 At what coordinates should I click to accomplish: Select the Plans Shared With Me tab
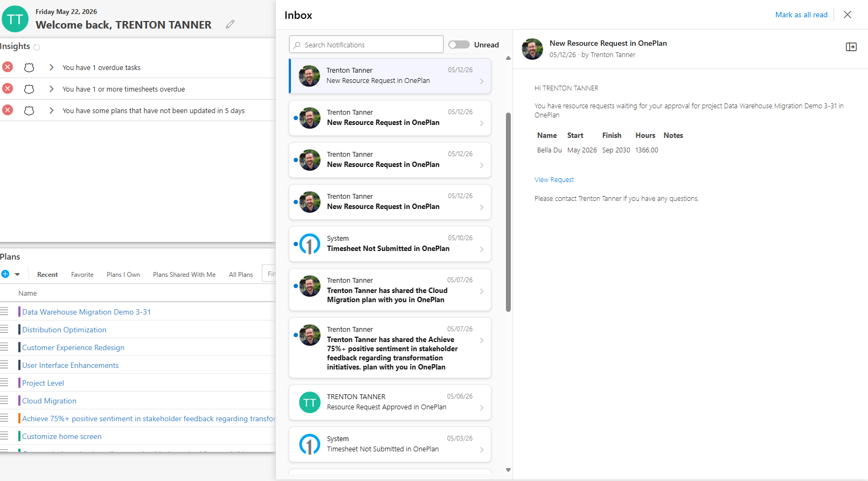pos(184,275)
